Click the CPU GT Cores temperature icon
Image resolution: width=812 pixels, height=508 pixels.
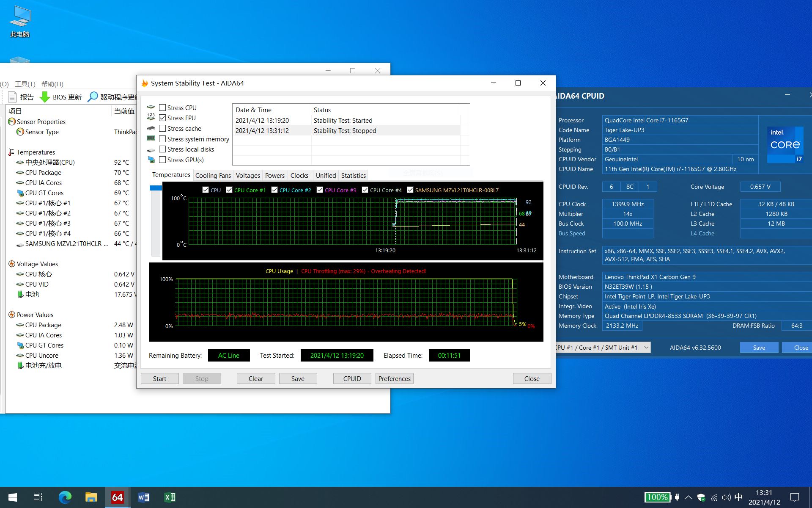coord(20,193)
